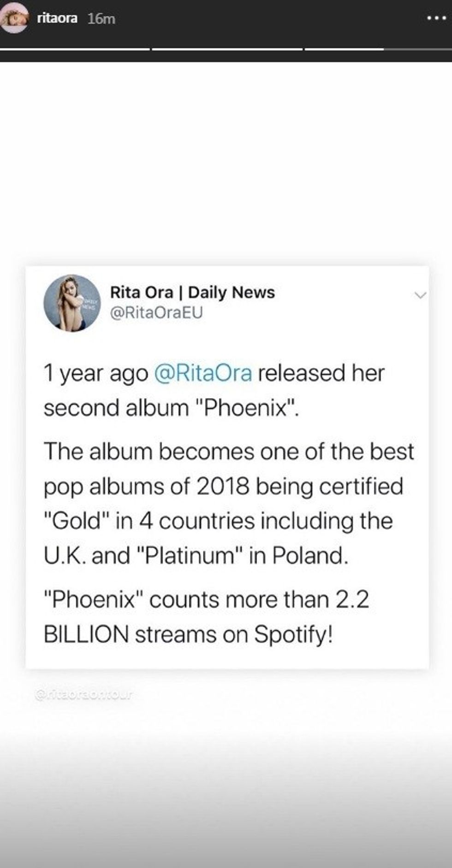Open the ritaora profile picture
Viewport: 452px width, 868px height.
coord(14,18)
